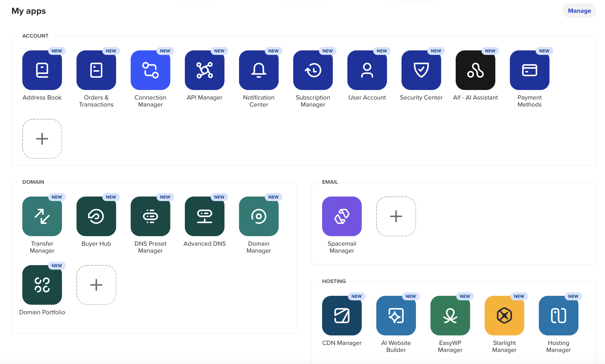605x364 pixels.
Task: Click the Security Center label text
Action: [x=421, y=98]
